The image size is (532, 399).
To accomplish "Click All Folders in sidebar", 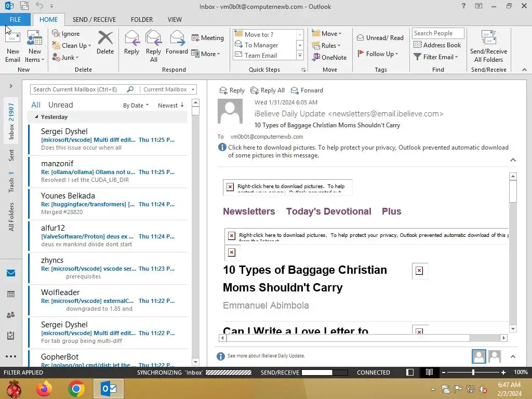I will tap(11, 217).
